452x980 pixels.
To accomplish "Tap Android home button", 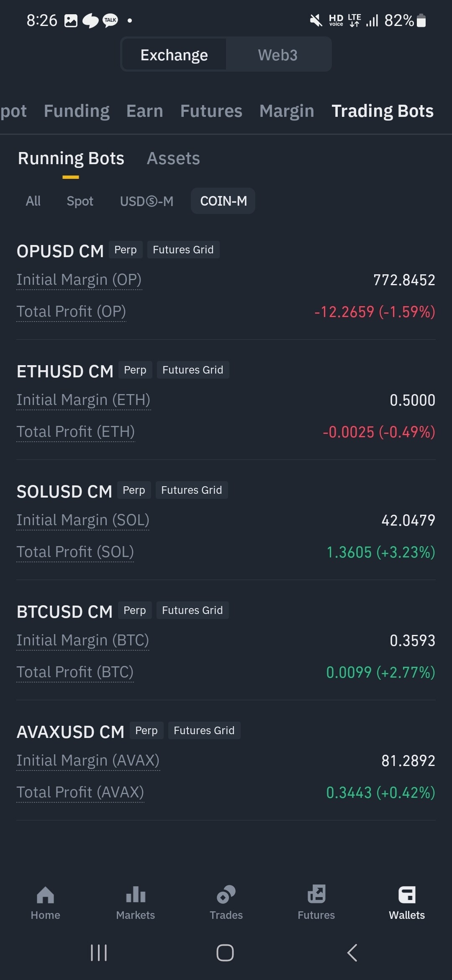I will click(225, 953).
